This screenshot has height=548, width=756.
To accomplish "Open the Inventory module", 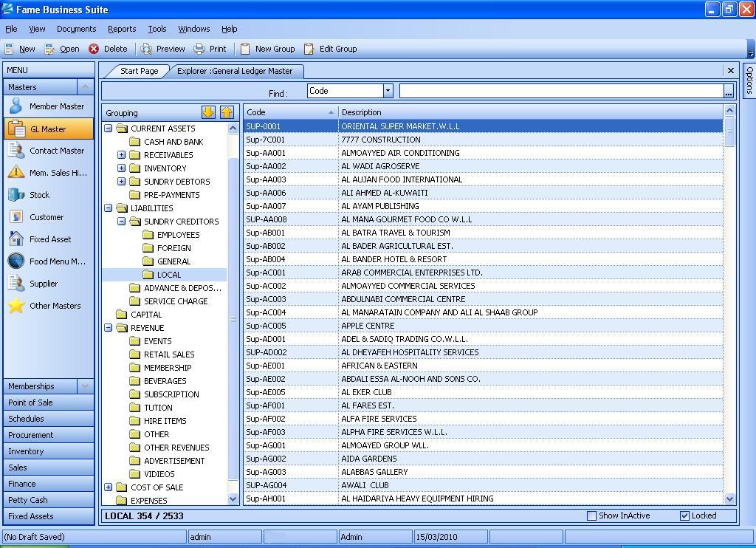I will (x=49, y=451).
